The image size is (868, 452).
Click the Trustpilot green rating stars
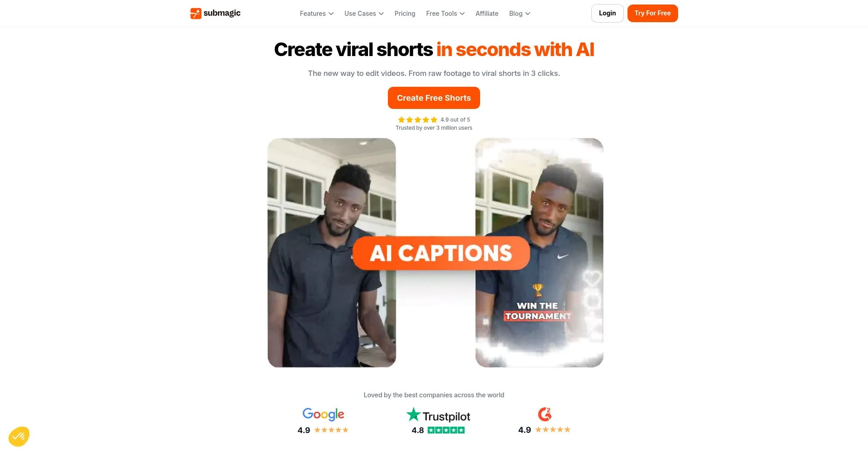[446, 430]
